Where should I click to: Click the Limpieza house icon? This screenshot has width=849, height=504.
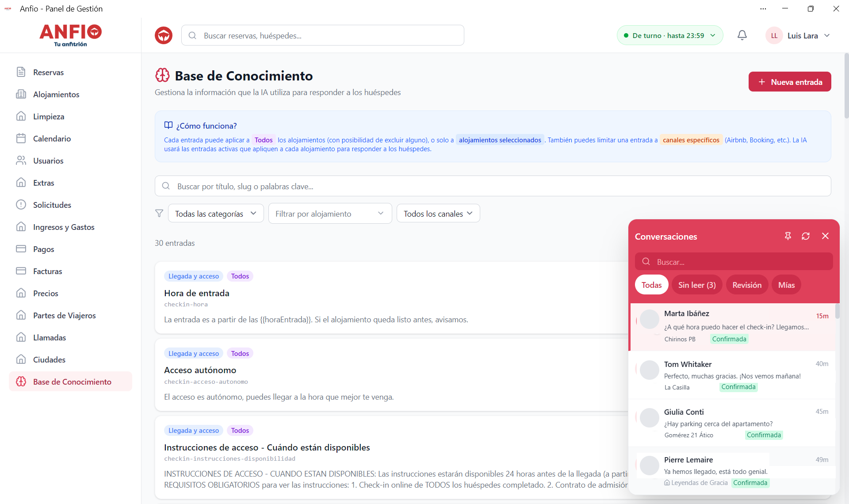pyautogui.click(x=21, y=116)
